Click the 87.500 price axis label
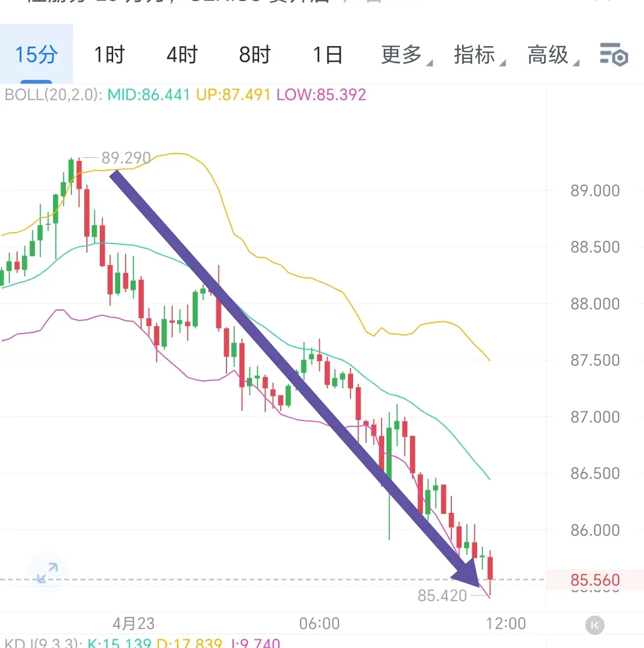The width and height of the screenshot is (644, 648). pos(595,360)
